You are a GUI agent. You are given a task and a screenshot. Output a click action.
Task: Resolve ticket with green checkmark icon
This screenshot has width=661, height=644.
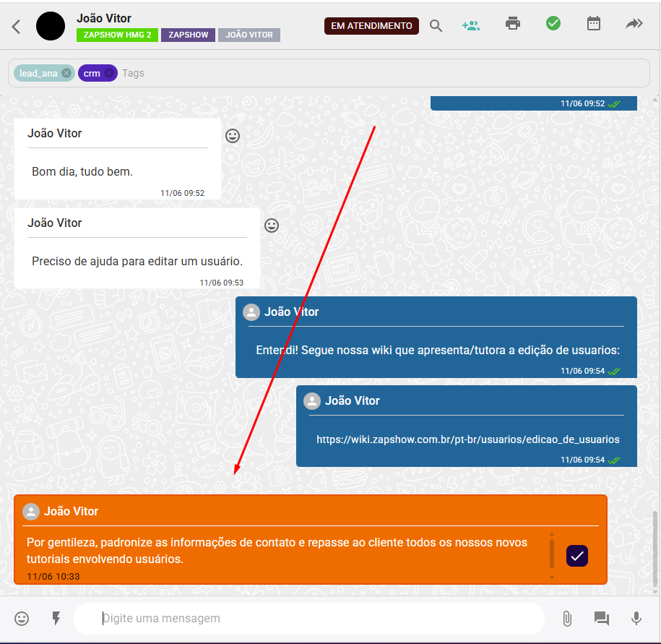pos(553,24)
